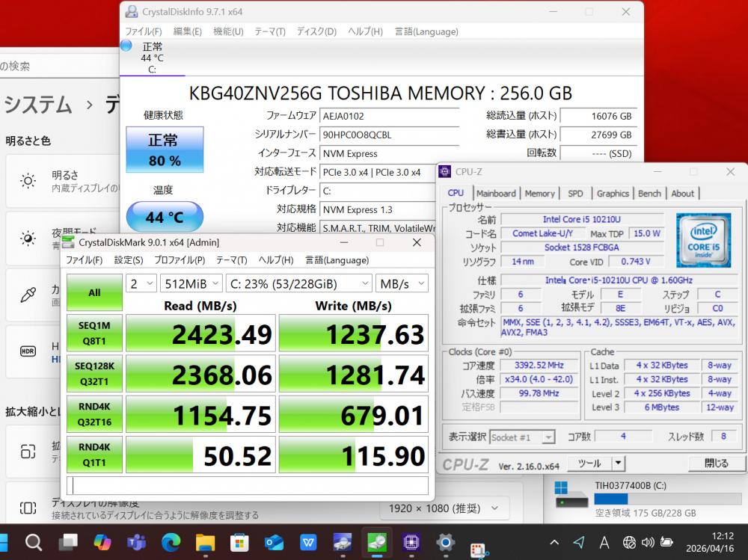Click システム breadcrumb in Settings
Image resolution: width=748 pixels, height=560 pixels.
click(x=38, y=104)
